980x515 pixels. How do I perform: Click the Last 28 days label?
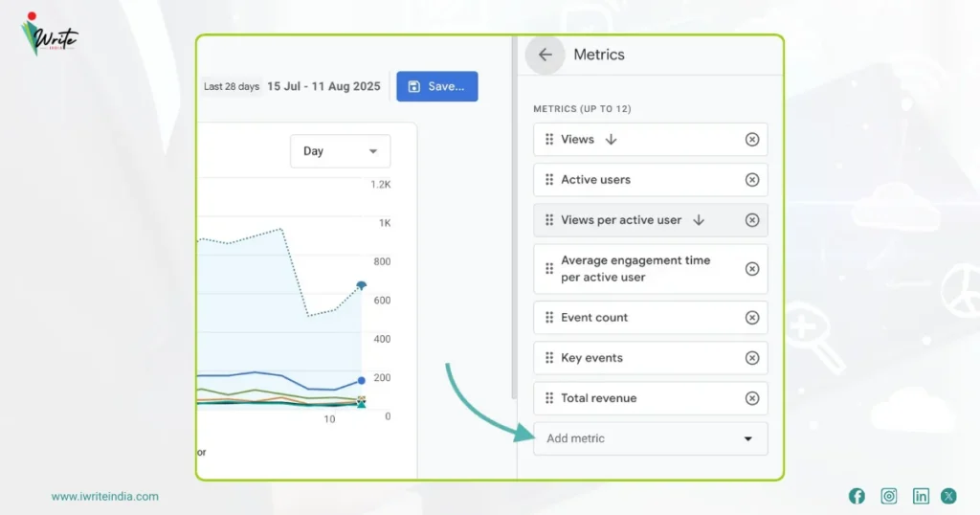[232, 86]
